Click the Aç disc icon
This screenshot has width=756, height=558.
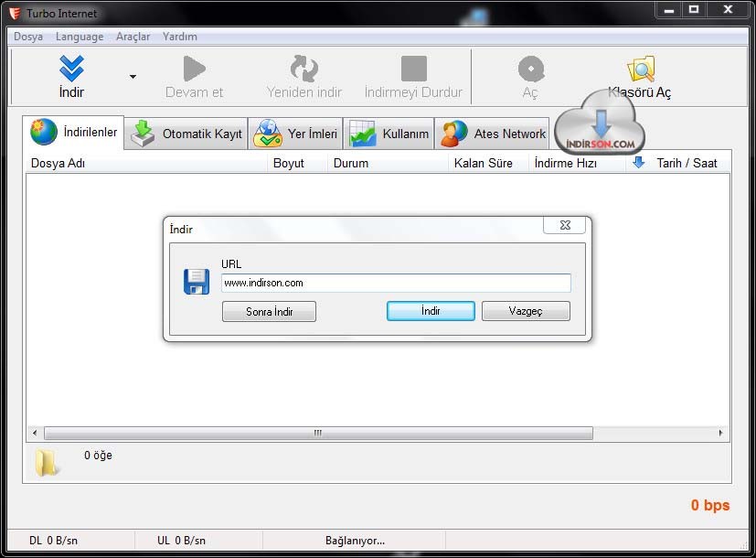531,69
